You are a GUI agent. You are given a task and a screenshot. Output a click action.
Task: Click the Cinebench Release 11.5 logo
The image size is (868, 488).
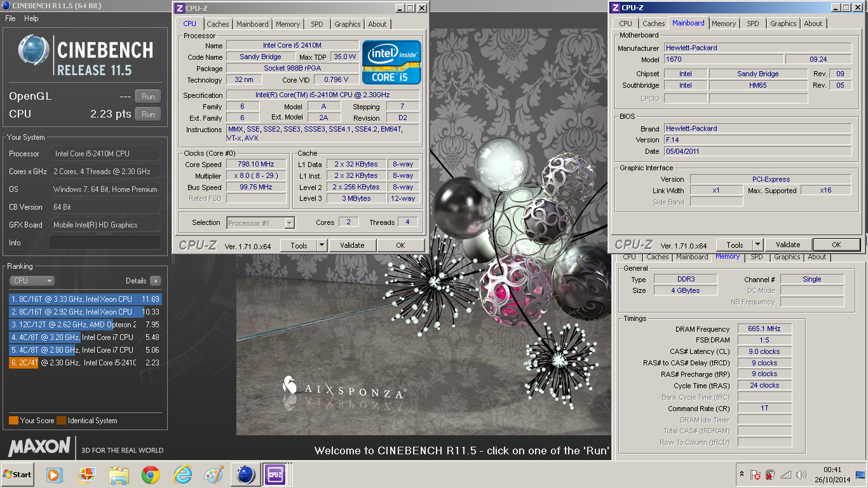[x=86, y=57]
